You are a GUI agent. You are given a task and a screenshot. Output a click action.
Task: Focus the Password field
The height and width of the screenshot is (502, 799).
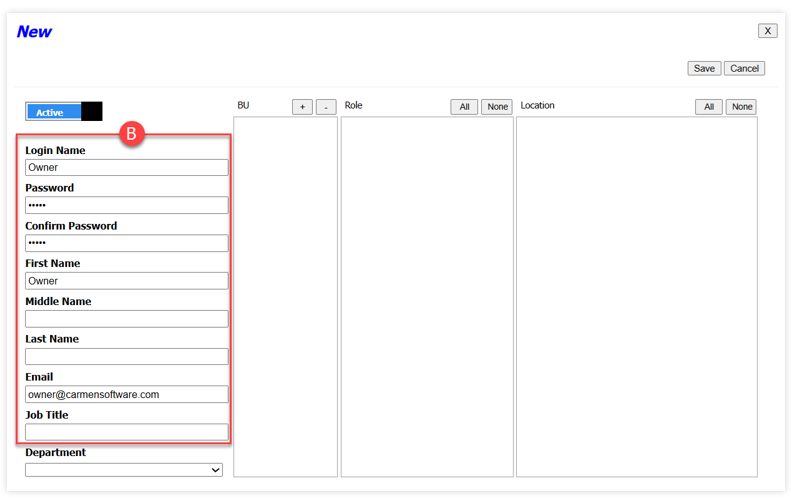pos(126,205)
